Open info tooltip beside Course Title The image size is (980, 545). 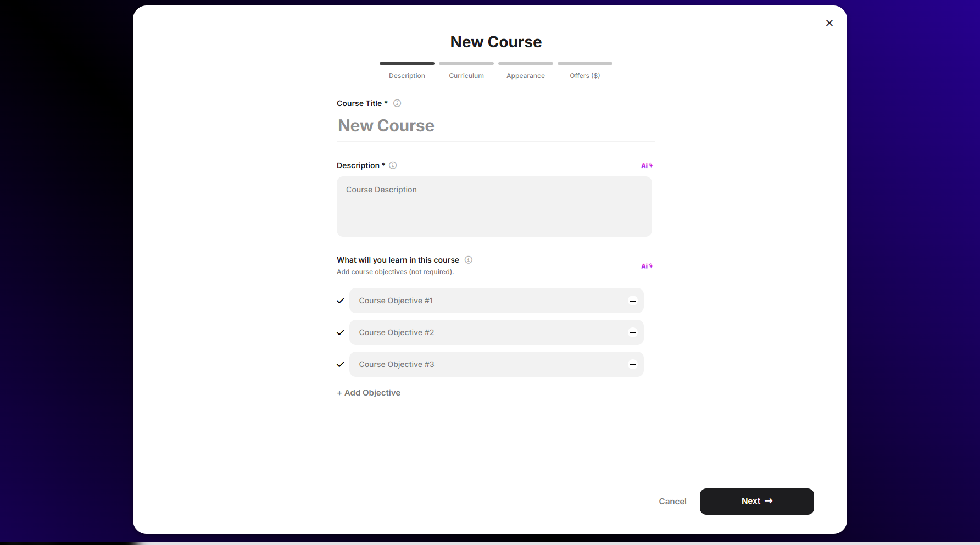click(x=397, y=103)
